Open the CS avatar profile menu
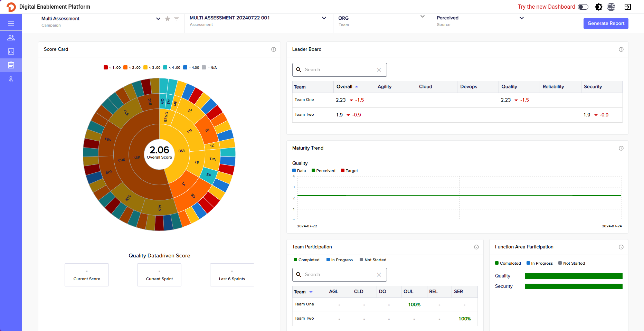The image size is (644, 331). 611,7
